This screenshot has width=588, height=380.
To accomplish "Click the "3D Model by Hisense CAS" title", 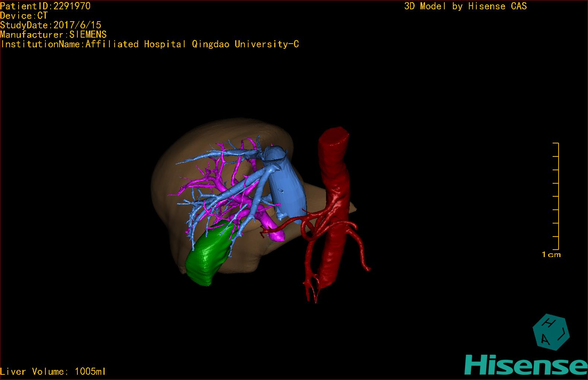I will 465,6.
